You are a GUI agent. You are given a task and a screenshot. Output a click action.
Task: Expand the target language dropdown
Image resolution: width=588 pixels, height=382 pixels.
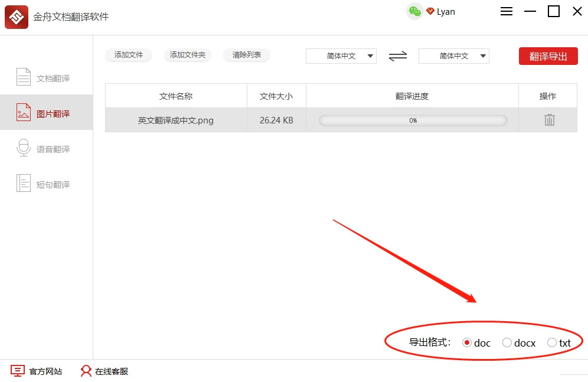tap(454, 56)
